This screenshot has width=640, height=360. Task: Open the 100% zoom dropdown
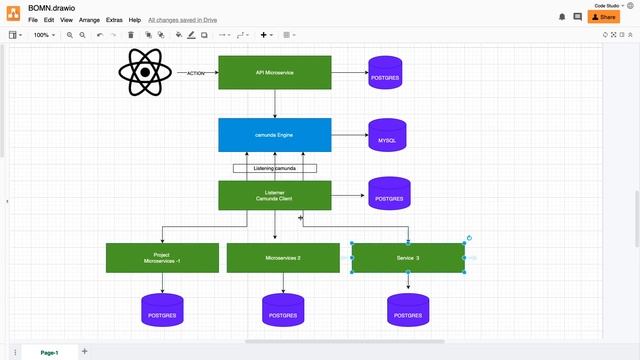pyautogui.click(x=44, y=35)
